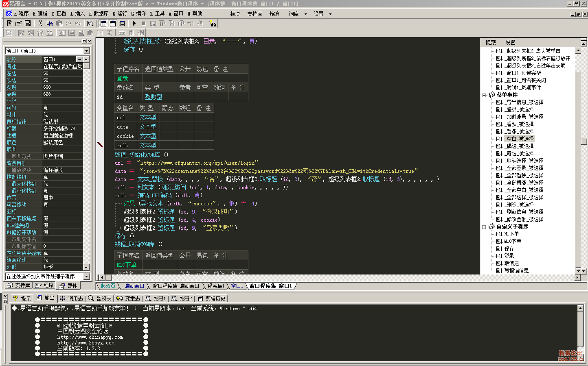Click the Paste clipboard icon
The image size is (588, 366).
pos(59,24)
